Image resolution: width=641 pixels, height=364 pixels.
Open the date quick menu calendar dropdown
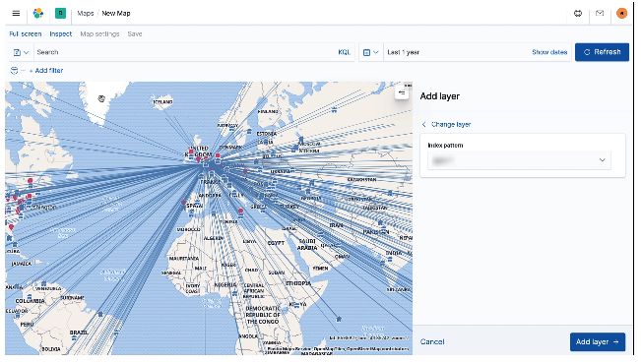click(x=371, y=52)
